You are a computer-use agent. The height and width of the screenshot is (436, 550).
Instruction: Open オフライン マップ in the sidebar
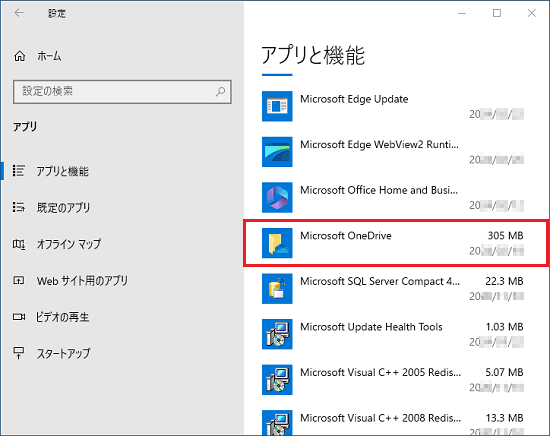tap(69, 244)
